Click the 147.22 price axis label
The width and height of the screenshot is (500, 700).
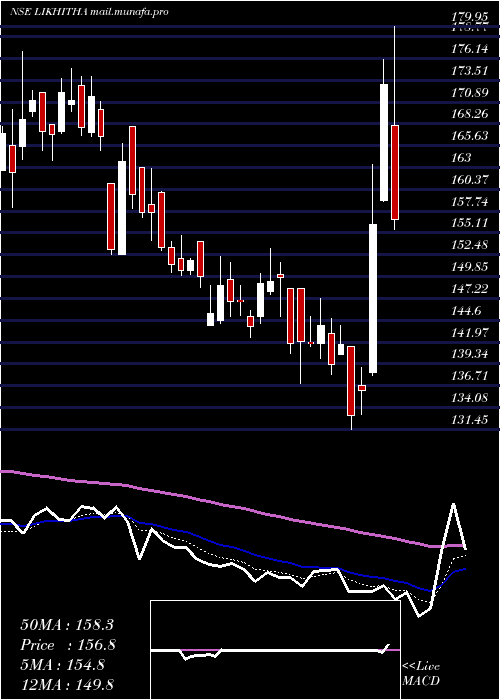(x=469, y=289)
